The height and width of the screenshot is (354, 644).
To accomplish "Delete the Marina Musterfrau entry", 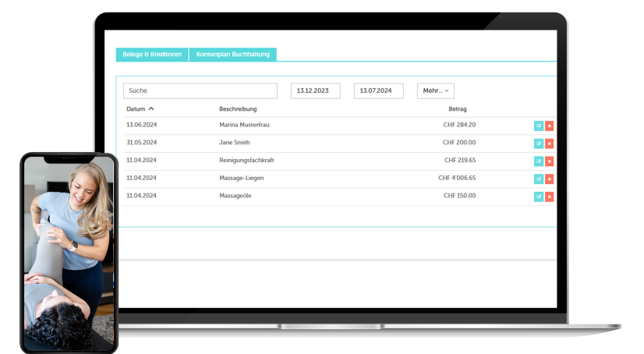I will coord(549,126).
